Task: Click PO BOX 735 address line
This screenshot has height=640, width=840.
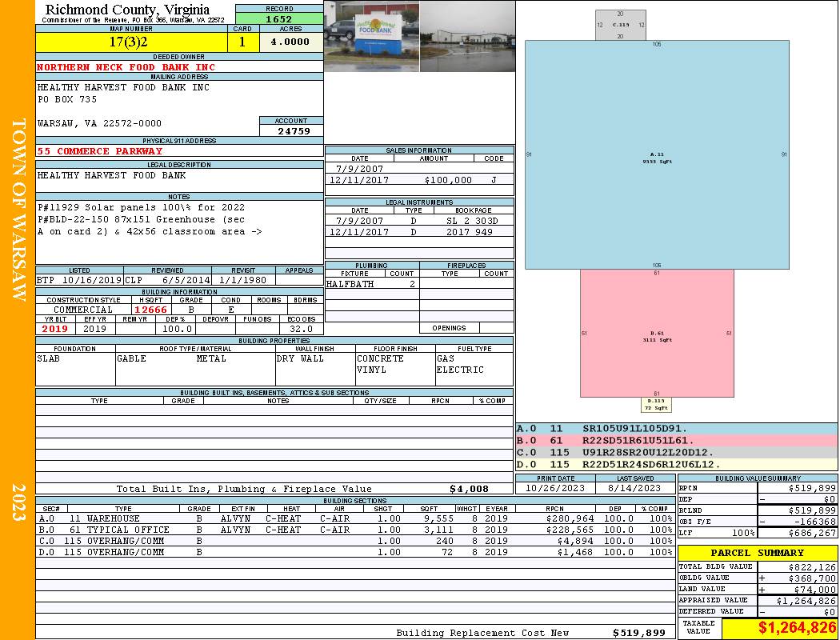Action: (67, 99)
